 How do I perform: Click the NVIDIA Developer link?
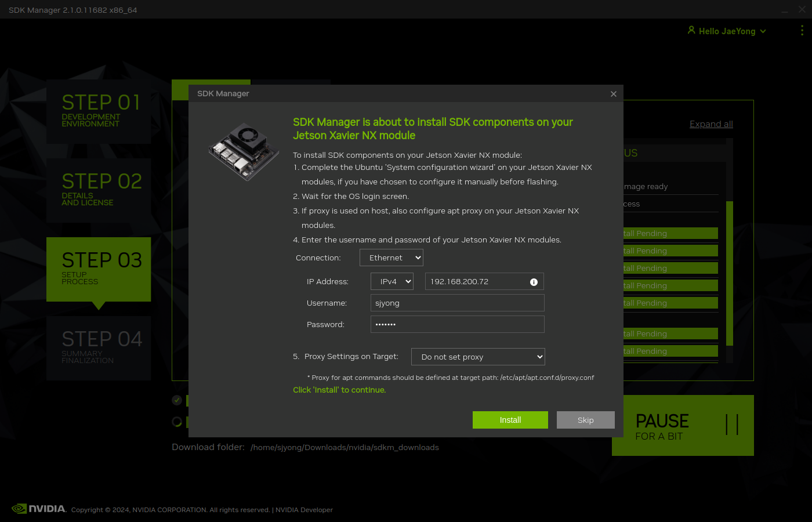[304, 510]
